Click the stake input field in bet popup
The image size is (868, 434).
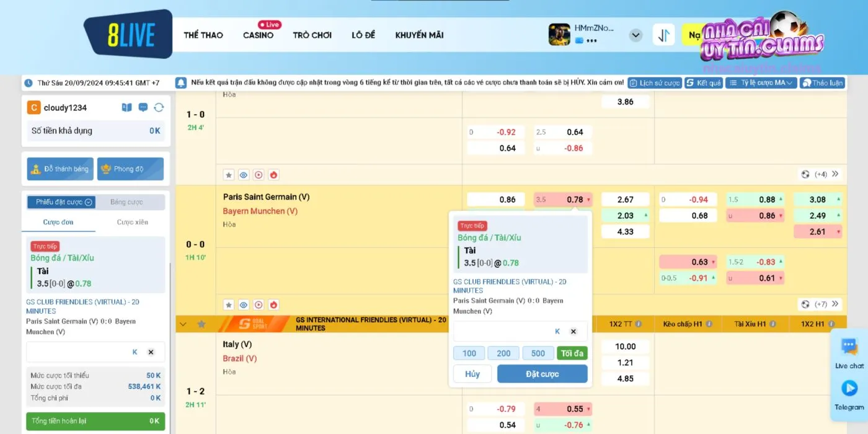[x=502, y=332]
